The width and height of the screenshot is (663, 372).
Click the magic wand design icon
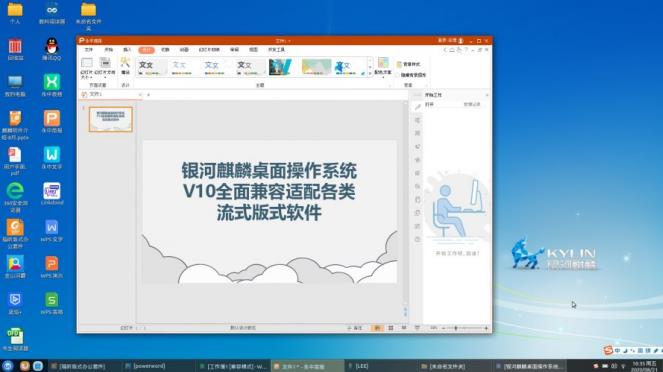[125, 66]
